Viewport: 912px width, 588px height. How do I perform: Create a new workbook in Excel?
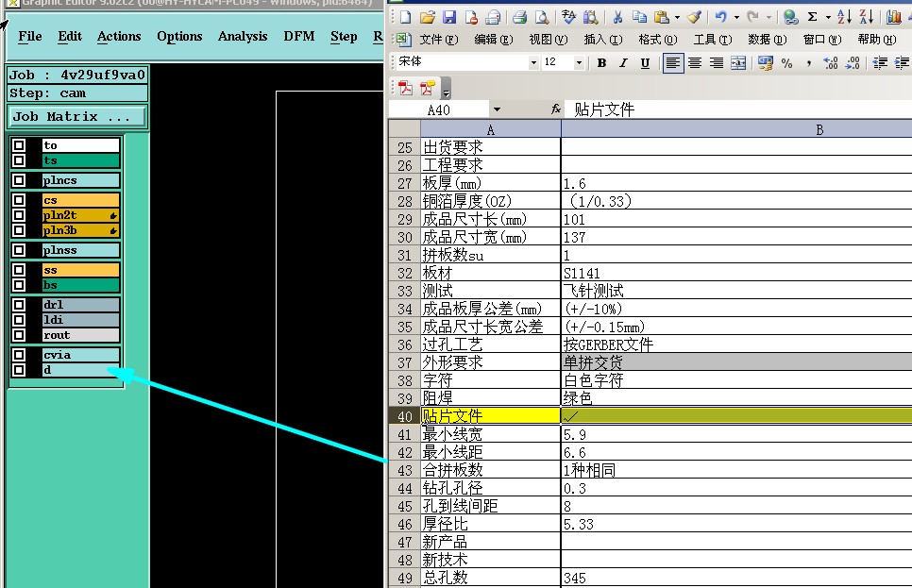tap(405, 17)
